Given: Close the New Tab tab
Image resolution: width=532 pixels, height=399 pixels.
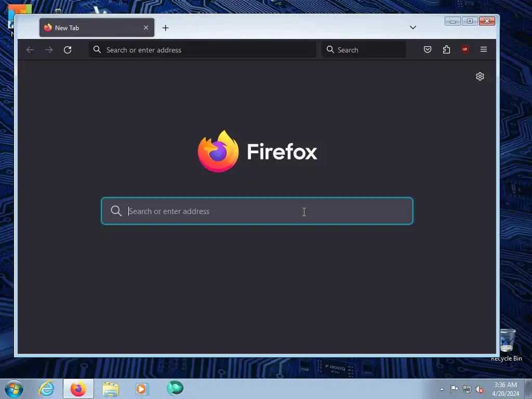Looking at the screenshot, I should (146, 28).
